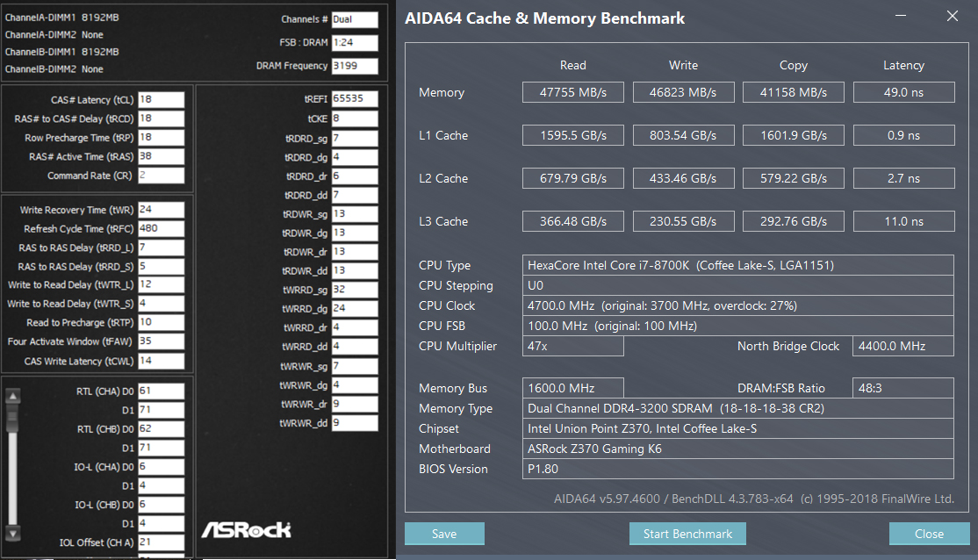
Task: Select the tWRRD_dr value field
Action: [x=355, y=327]
